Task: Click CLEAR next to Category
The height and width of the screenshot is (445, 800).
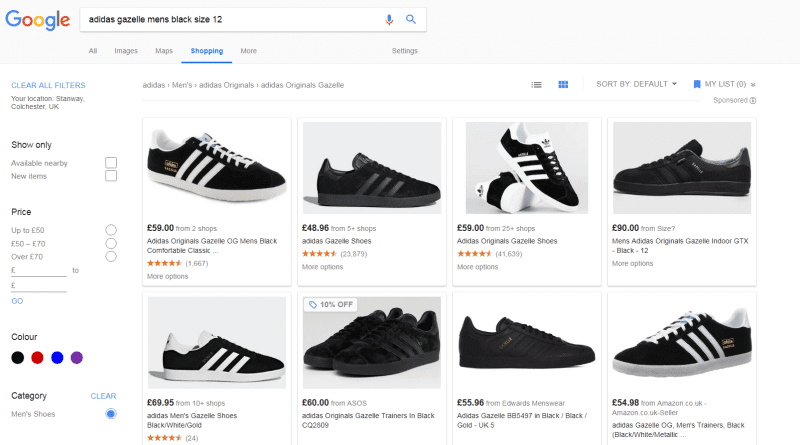Action: [103, 396]
